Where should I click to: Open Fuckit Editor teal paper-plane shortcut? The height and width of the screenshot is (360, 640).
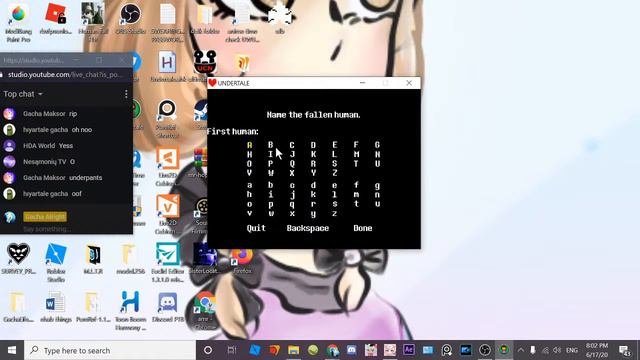(168, 262)
